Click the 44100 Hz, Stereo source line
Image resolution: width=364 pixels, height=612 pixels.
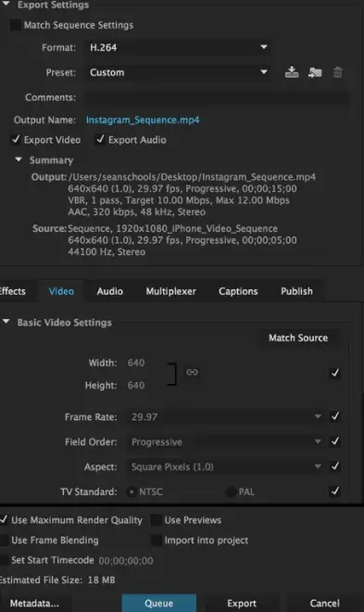point(107,251)
